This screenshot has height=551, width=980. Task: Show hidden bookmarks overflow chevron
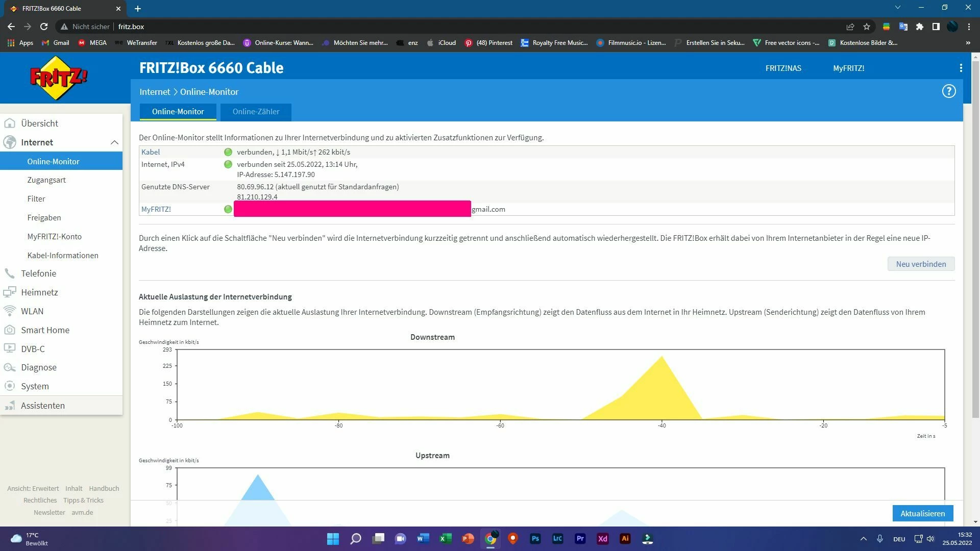(968, 43)
